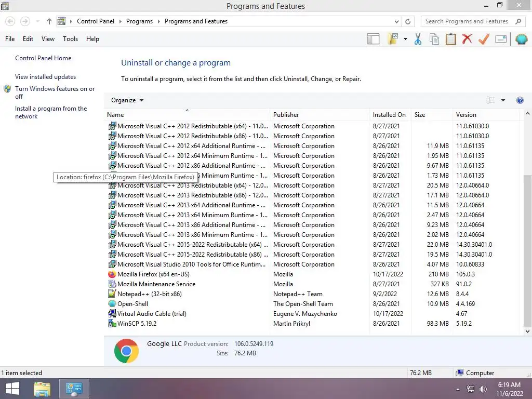Sort by Name column header
This screenshot has height=399, width=532.
188,115
